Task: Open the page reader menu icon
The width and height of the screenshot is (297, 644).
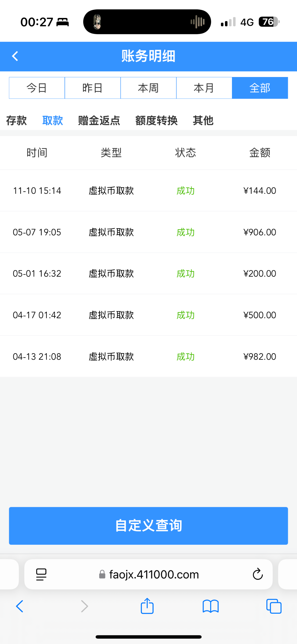Action: (x=41, y=574)
